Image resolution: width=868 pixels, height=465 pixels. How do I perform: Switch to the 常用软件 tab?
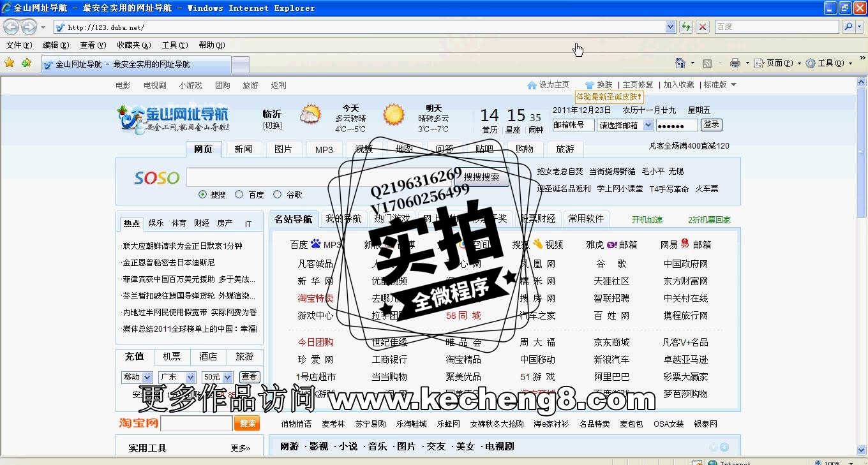586,219
